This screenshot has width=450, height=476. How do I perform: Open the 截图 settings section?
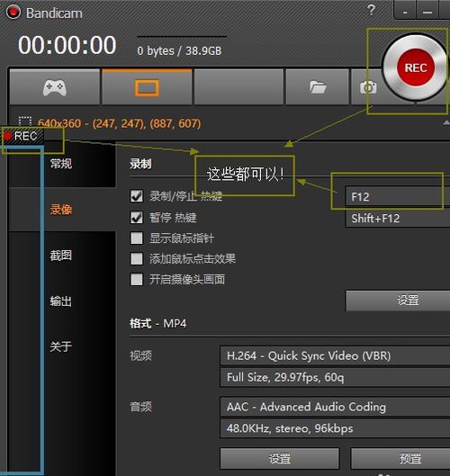coord(61,256)
